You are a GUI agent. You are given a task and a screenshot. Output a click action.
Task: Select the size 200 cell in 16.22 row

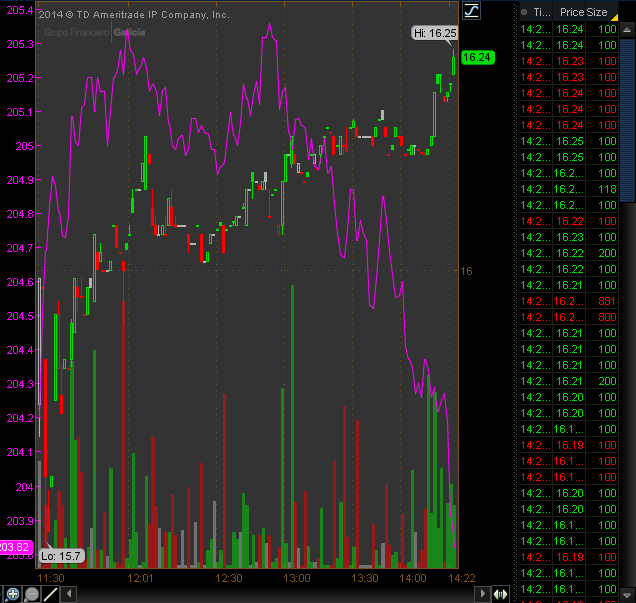[x=607, y=253]
